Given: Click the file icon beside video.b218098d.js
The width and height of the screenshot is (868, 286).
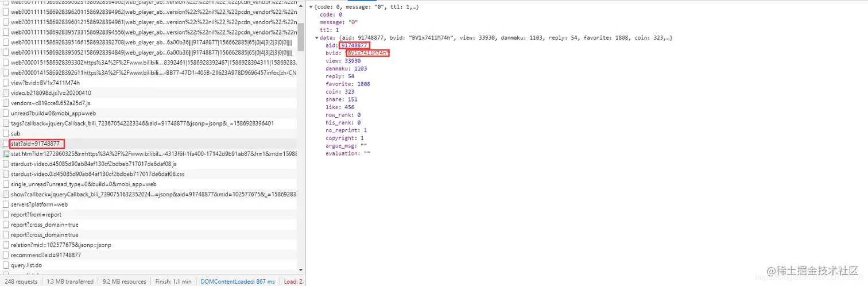Looking at the screenshot, I should click(6, 92).
